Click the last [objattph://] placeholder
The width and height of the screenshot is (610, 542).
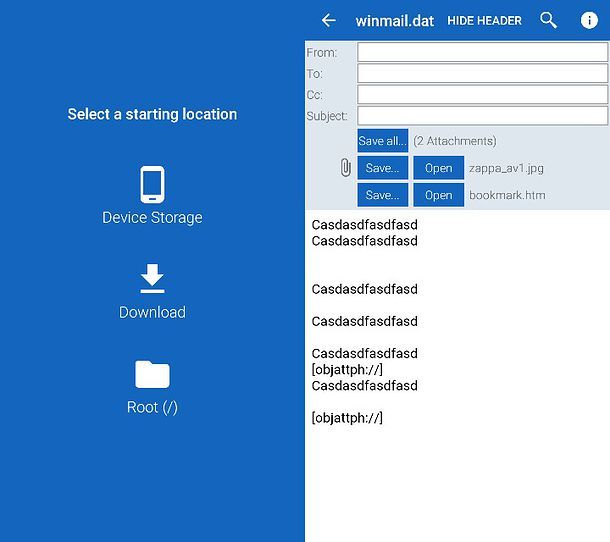point(347,418)
